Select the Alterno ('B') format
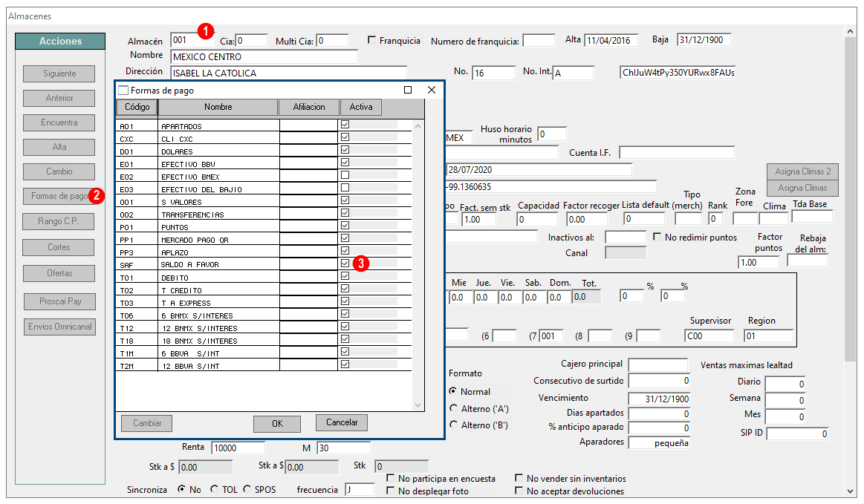864x504 pixels. coord(453,425)
